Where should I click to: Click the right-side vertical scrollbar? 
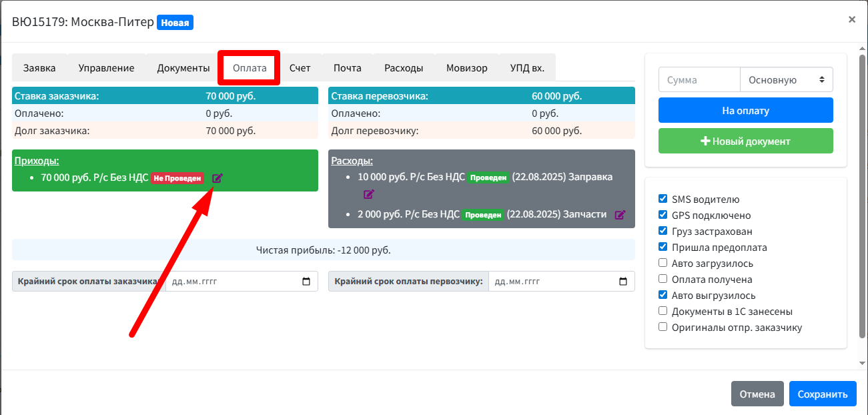coord(862,200)
